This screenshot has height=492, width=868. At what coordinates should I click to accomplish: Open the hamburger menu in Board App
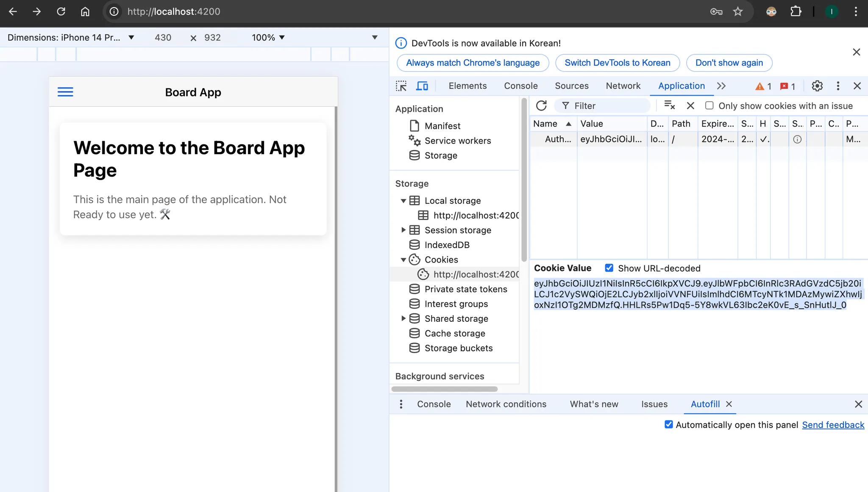click(x=65, y=92)
